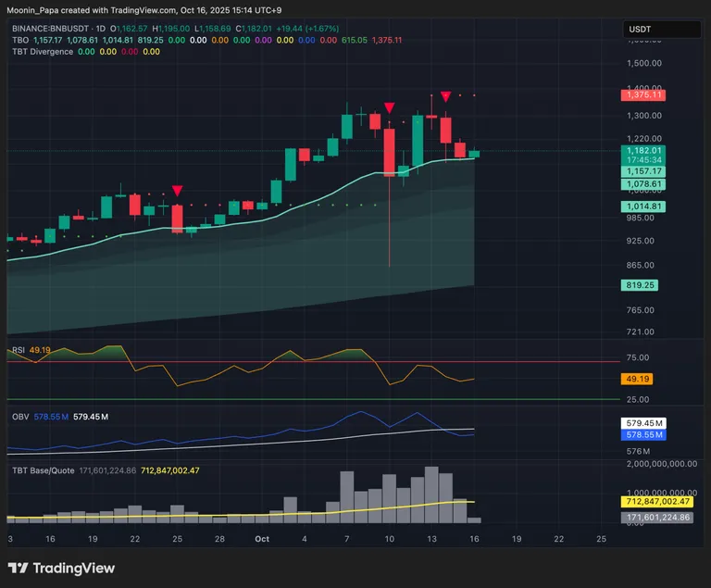Click the long-wick red candle on October 10
Viewport: 711px width, 588px height.
pyautogui.click(x=390, y=151)
